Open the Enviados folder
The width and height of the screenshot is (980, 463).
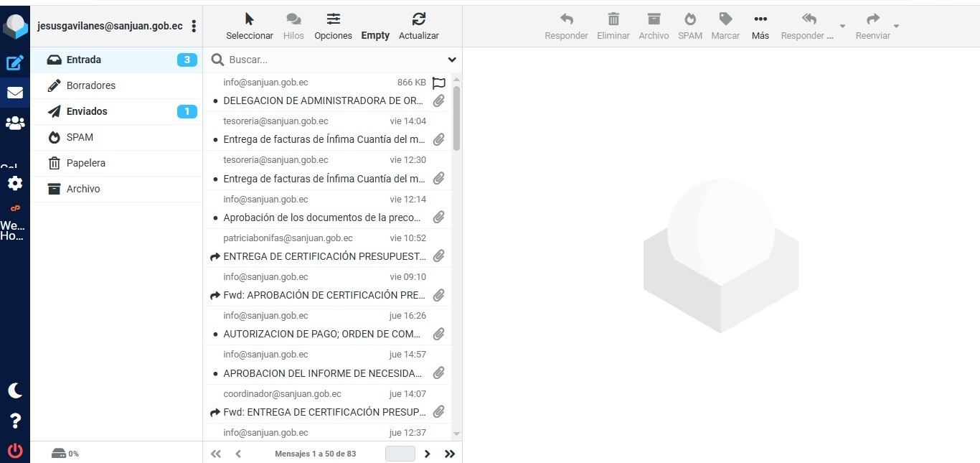(87, 111)
